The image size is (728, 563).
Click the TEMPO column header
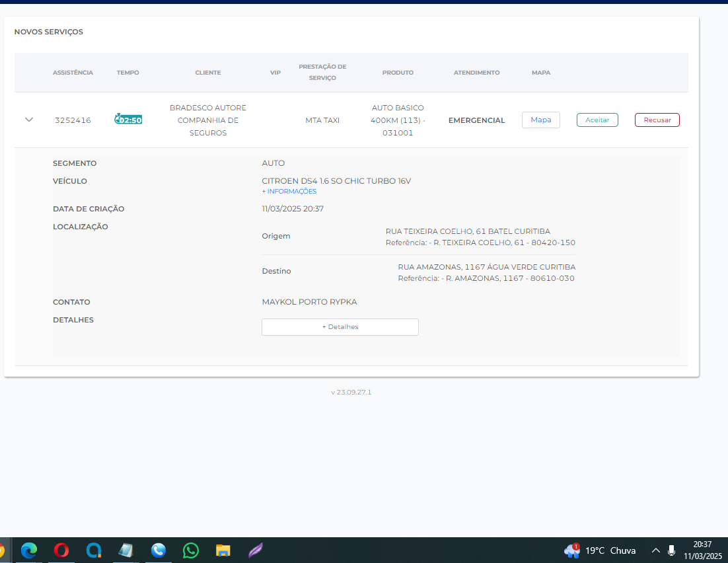click(x=127, y=73)
